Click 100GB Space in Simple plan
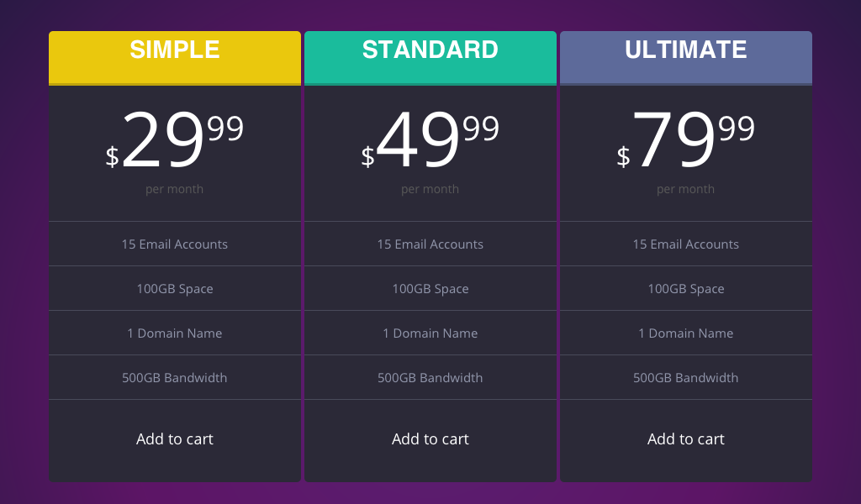 pos(175,288)
